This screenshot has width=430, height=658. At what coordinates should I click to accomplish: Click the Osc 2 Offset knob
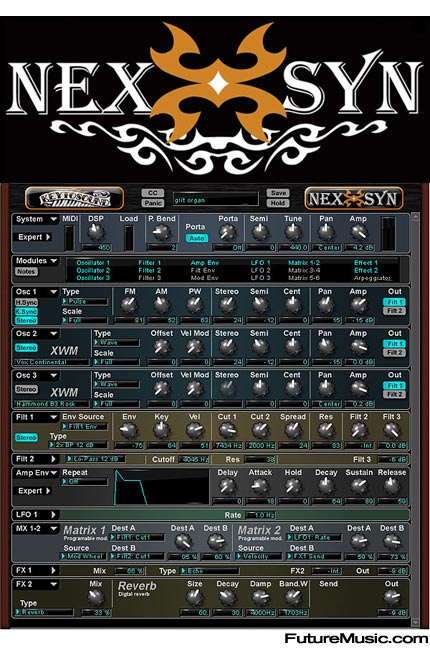click(162, 347)
